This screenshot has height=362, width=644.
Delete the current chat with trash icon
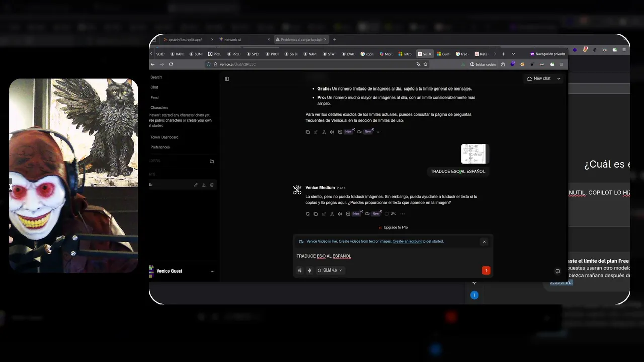pyautogui.click(x=212, y=185)
